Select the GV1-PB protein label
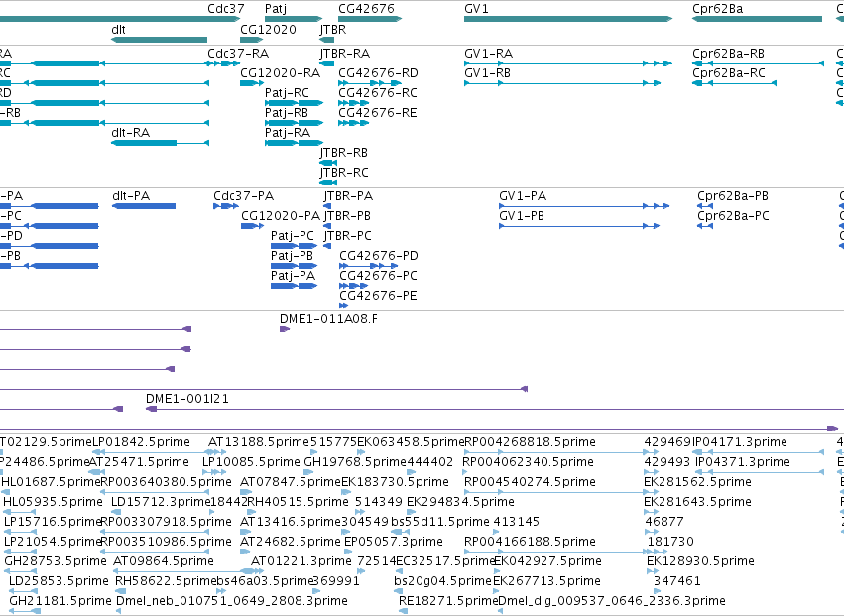 (x=522, y=216)
